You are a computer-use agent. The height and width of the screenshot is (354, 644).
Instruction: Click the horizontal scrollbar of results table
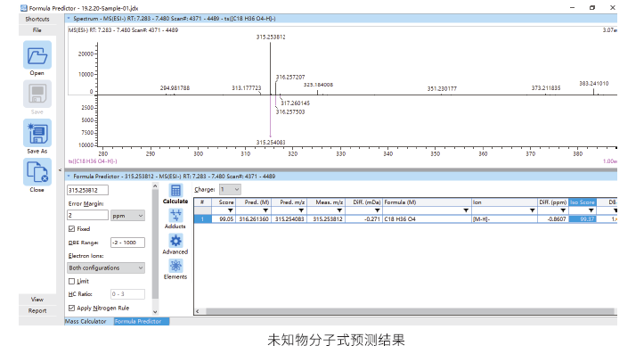(410, 311)
